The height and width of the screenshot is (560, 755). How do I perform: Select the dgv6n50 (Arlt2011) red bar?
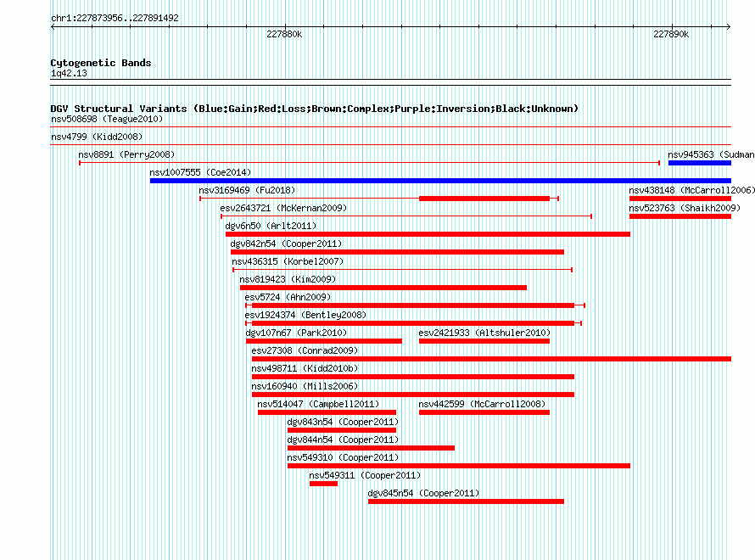pyautogui.click(x=428, y=234)
